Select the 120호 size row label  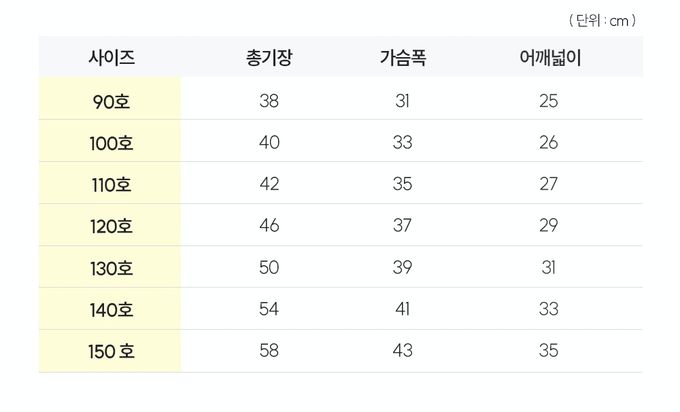tap(111, 227)
